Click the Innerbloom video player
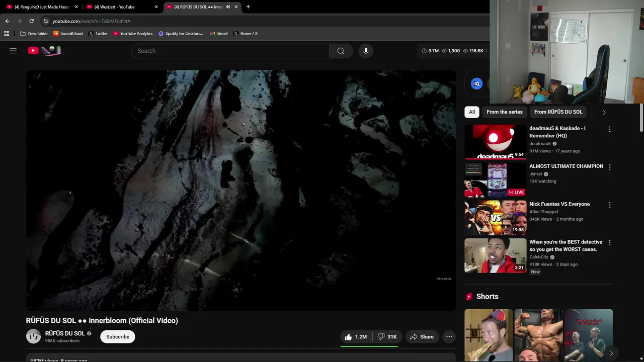This screenshot has height=362, width=644. click(x=241, y=190)
